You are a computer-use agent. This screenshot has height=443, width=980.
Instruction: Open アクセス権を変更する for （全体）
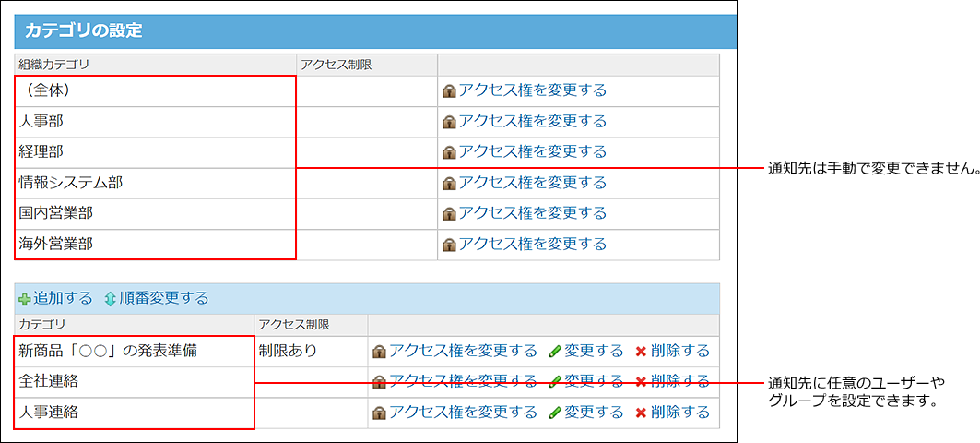(x=533, y=90)
